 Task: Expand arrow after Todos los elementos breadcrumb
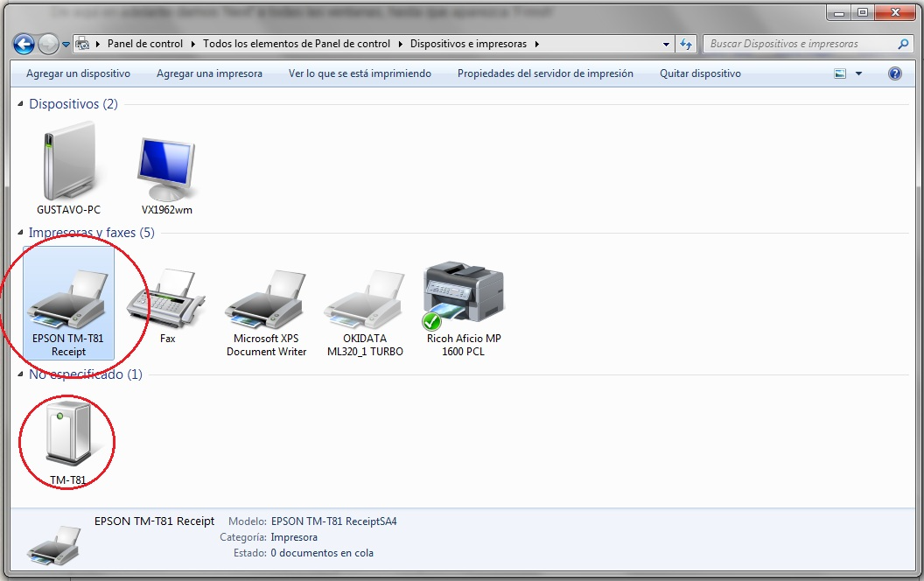400,45
